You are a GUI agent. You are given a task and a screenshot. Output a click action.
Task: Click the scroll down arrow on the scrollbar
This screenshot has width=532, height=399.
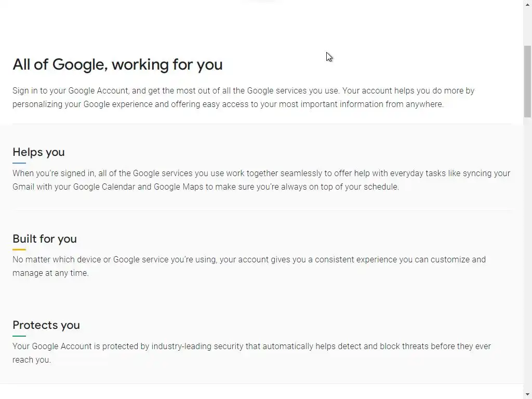tap(527, 394)
